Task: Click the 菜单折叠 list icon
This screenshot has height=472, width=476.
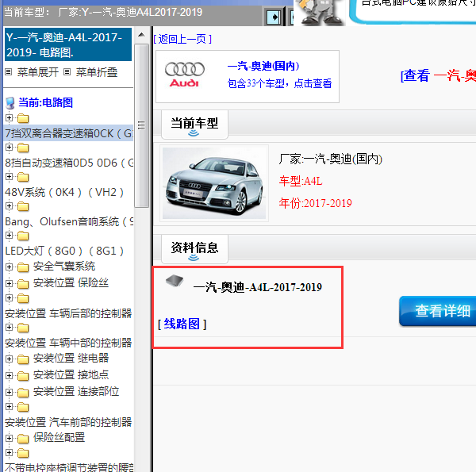Action: click(x=67, y=72)
